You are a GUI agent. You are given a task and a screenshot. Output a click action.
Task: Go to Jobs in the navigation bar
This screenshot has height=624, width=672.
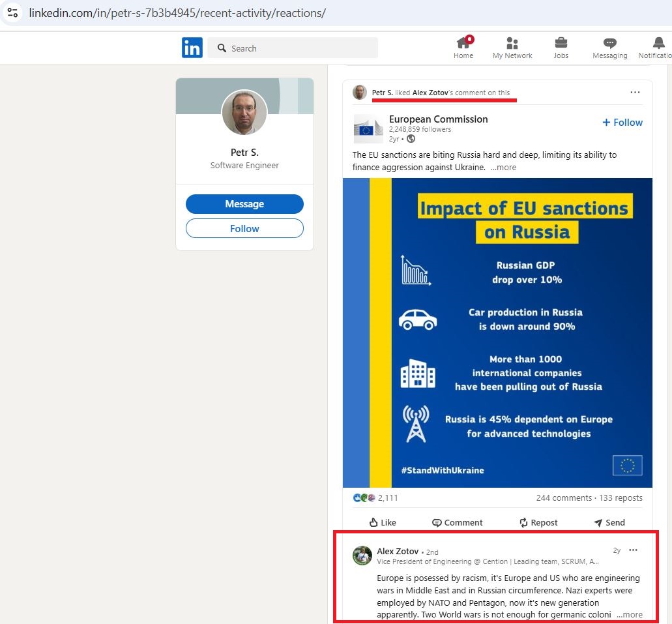click(561, 48)
